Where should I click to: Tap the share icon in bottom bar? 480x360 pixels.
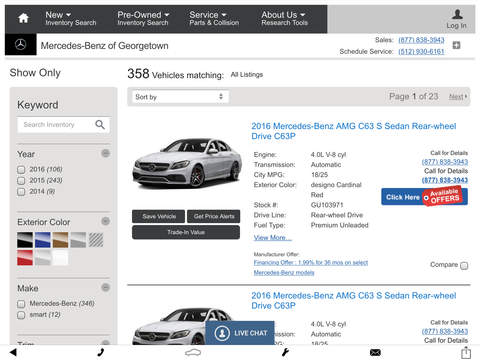coord(466,352)
